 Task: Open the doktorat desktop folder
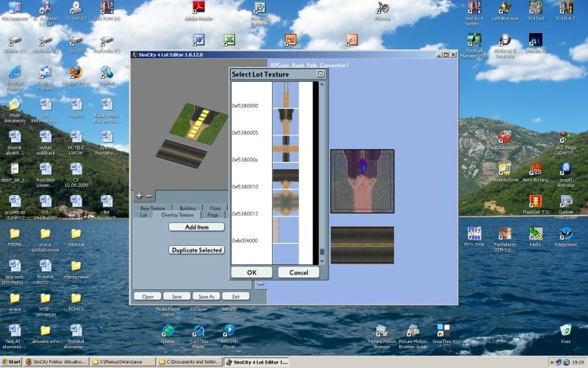[76, 237]
